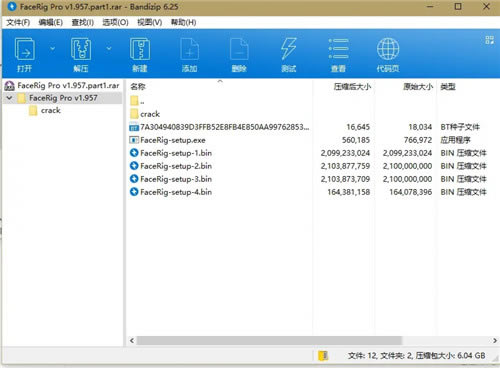The width and height of the screenshot is (500, 368).
Task: Select the crack folder in the tree
Action: point(50,110)
